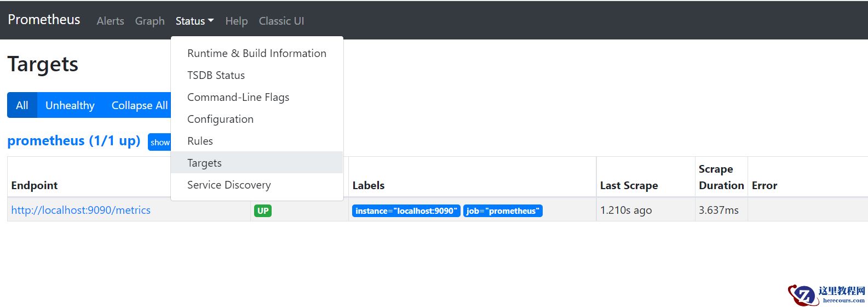The image size is (868, 307).
Task: Select Runtime & Build Information
Action: (x=256, y=53)
